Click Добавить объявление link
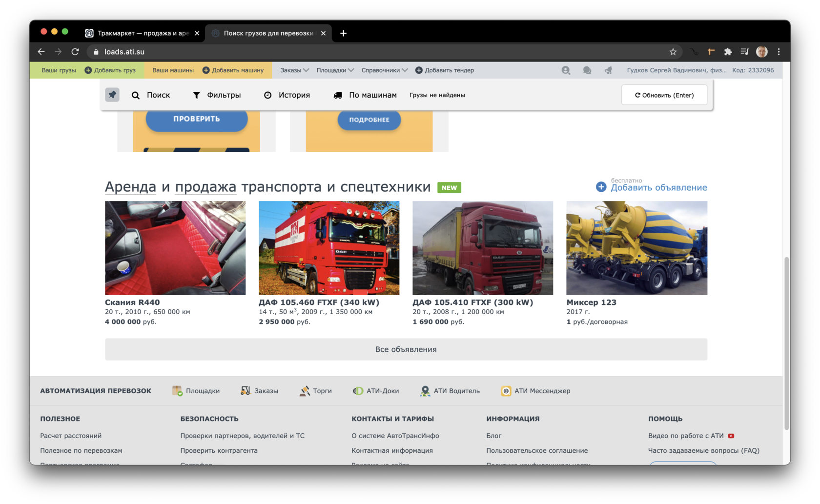The image size is (820, 504). tap(659, 187)
